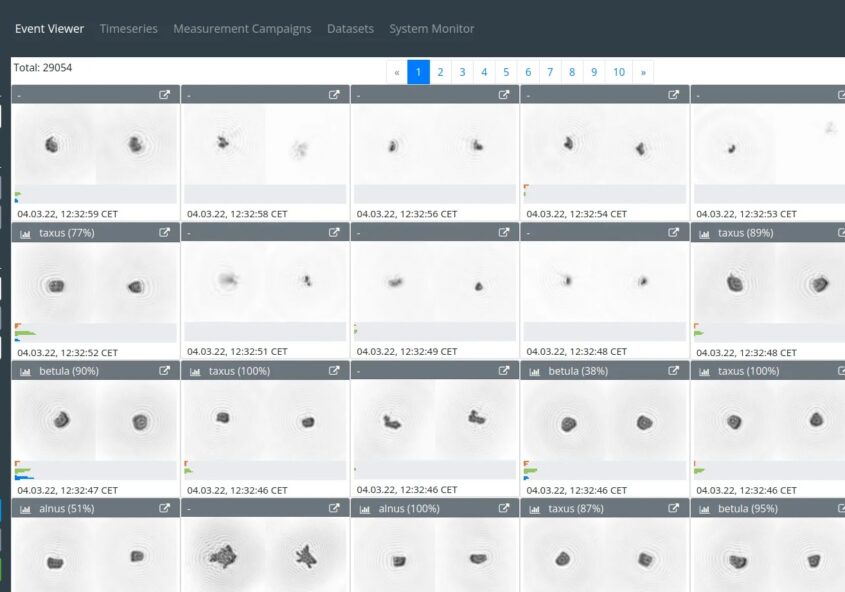Go to next pages with » button
845x592 pixels.
coord(643,72)
